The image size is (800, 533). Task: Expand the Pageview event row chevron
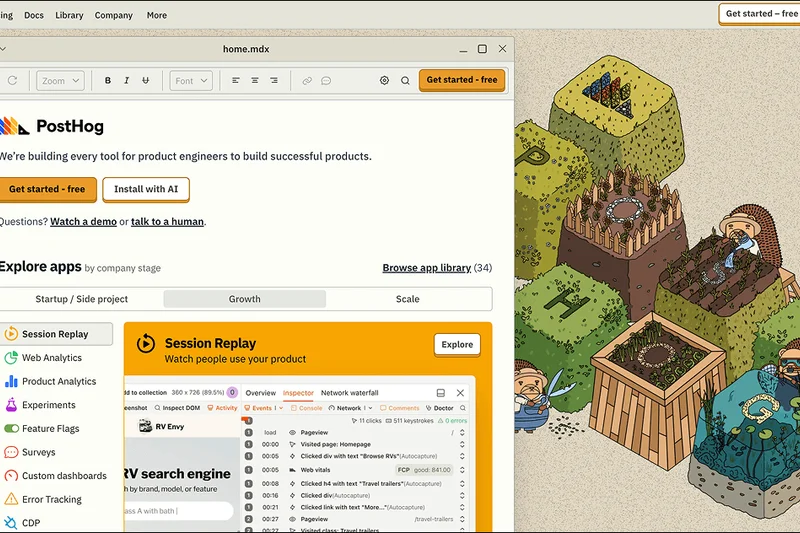point(462,432)
